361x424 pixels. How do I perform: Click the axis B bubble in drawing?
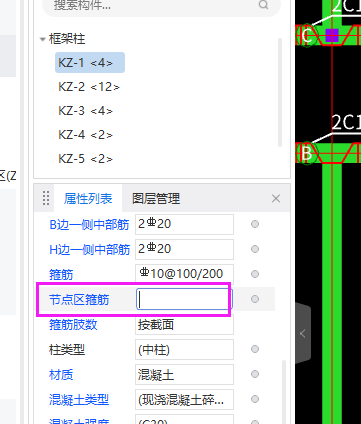tap(307, 153)
